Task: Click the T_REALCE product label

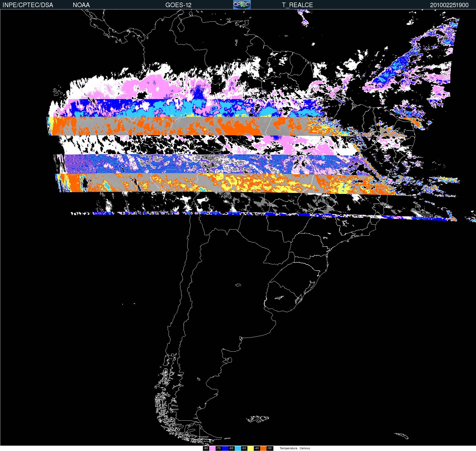Action: (297, 5)
